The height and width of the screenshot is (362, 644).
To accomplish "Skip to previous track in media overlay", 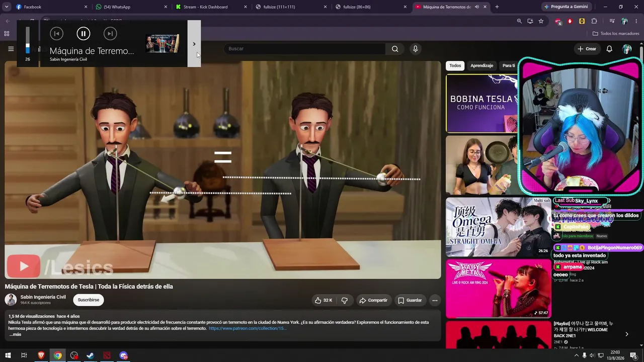I will point(56,34).
